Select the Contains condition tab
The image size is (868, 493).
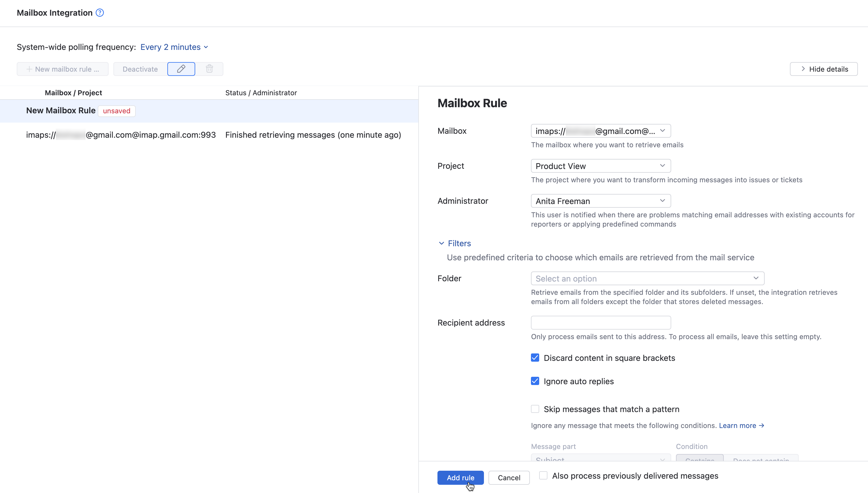point(699,460)
